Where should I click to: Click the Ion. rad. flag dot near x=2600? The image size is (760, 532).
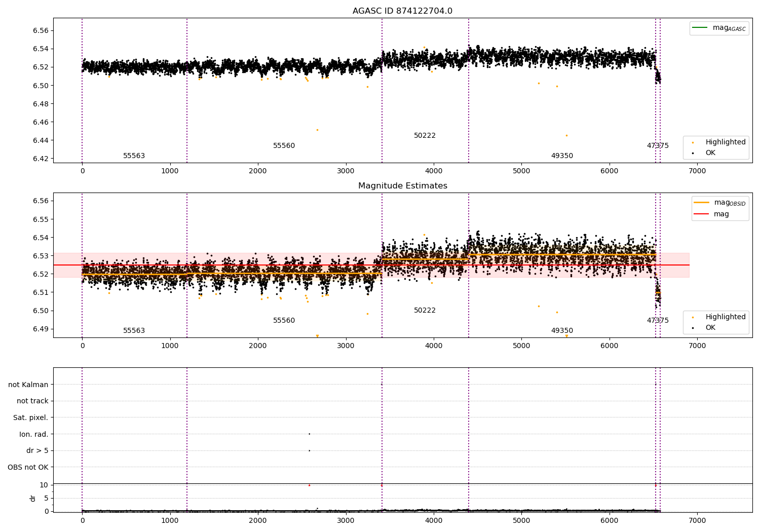coord(309,434)
